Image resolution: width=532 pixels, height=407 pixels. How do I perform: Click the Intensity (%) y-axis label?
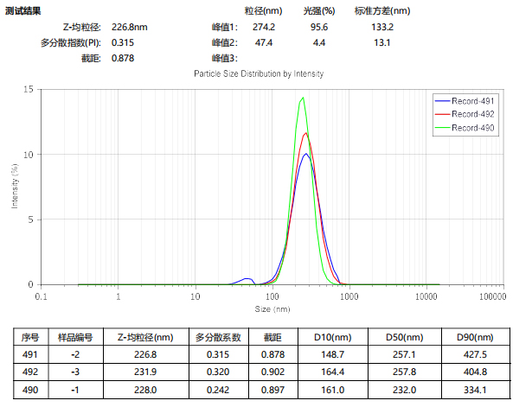[x=16, y=187]
